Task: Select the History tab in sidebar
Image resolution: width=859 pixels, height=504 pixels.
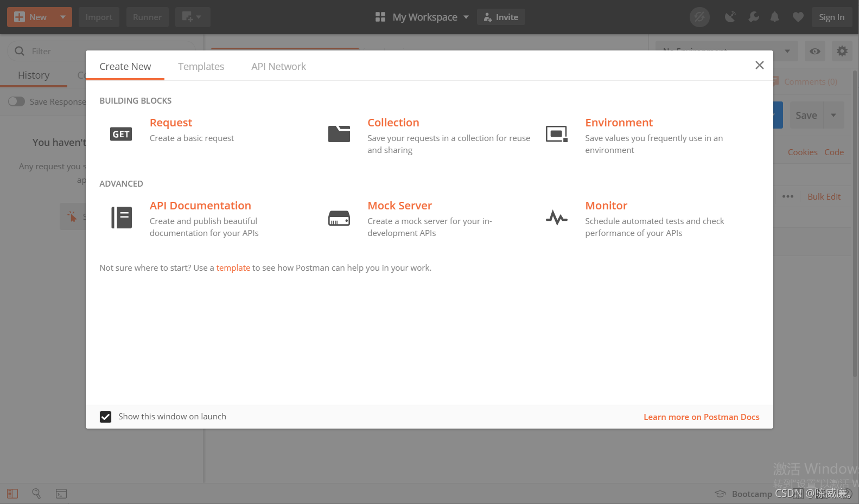Action: (x=34, y=75)
